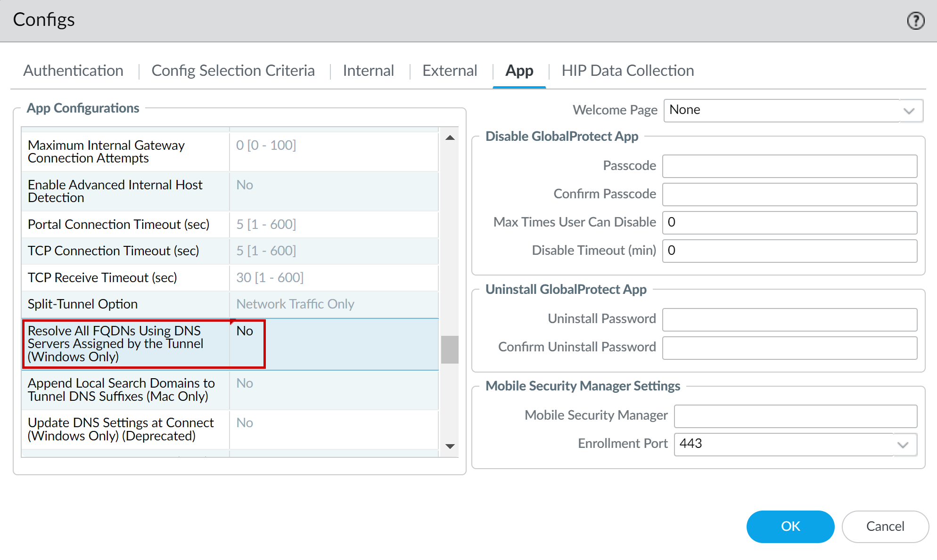Click the Max Times User Can Disable field
This screenshot has height=560, width=937.
click(789, 222)
